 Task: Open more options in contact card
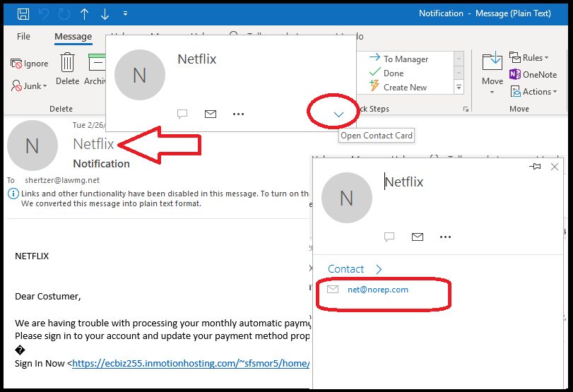(x=445, y=237)
